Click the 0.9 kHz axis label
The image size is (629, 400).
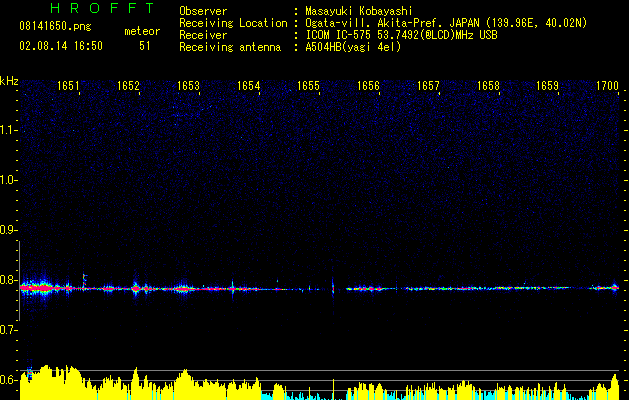8,230
